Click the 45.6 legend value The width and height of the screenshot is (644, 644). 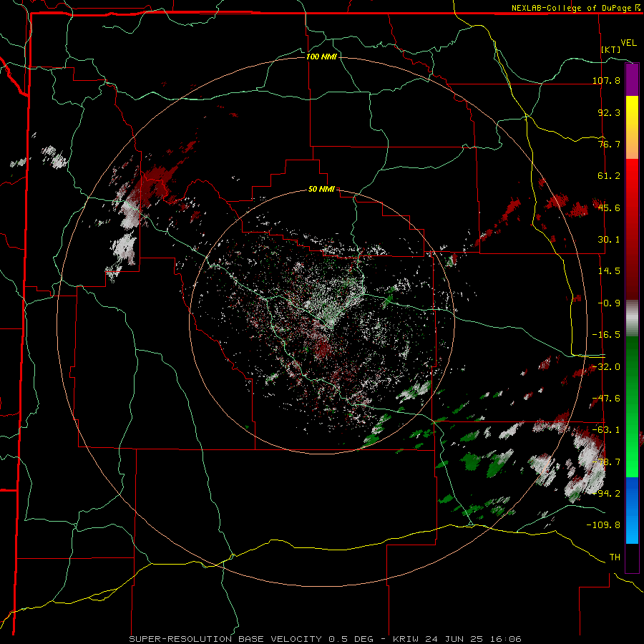[609, 208]
